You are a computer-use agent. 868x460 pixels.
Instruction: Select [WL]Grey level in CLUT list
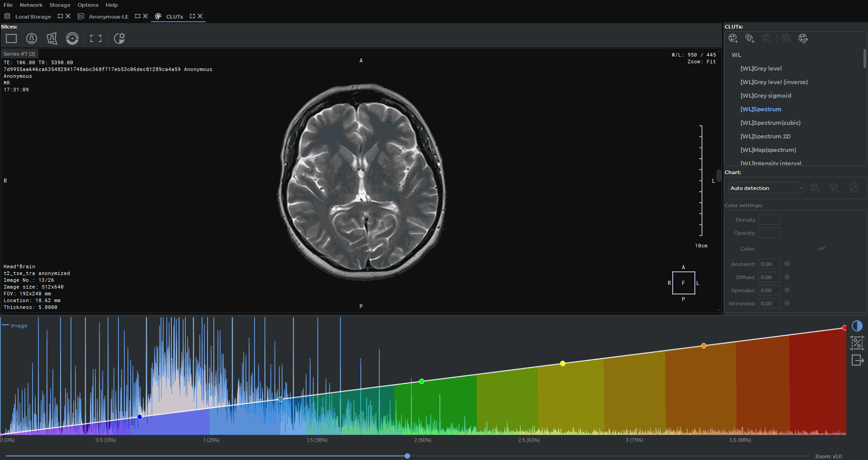(x=761, y=69)
